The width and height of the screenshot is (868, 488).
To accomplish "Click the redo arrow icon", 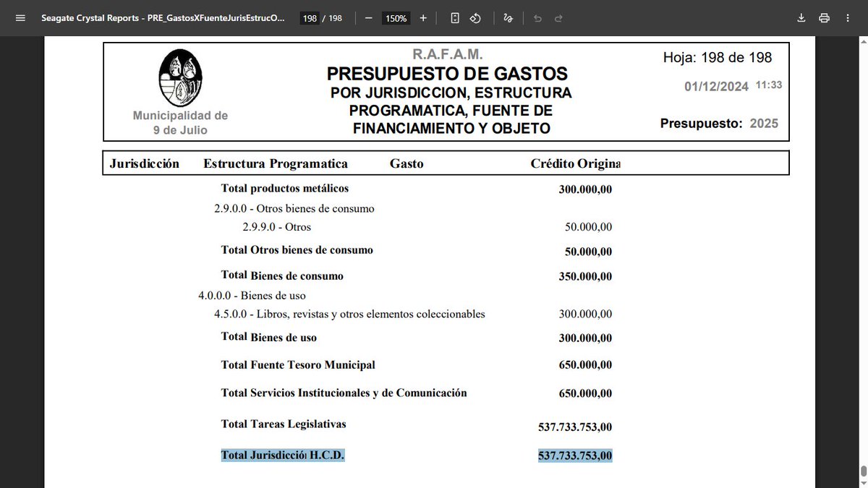I will (x=558, y=18).
